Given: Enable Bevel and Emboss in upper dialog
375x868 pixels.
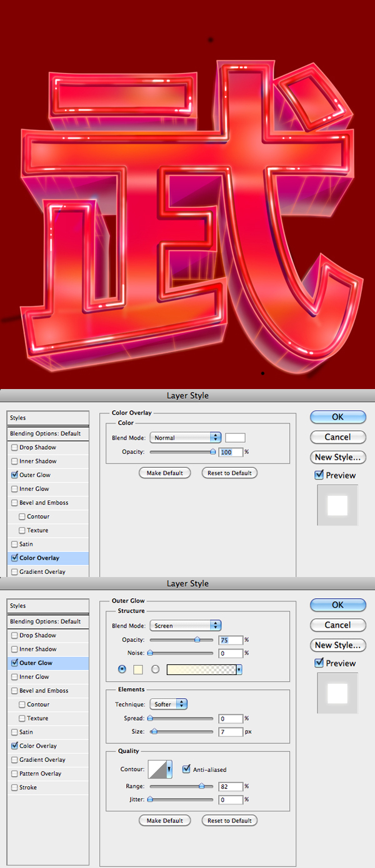Looking at the screenshot, I should tap(14, 503).
